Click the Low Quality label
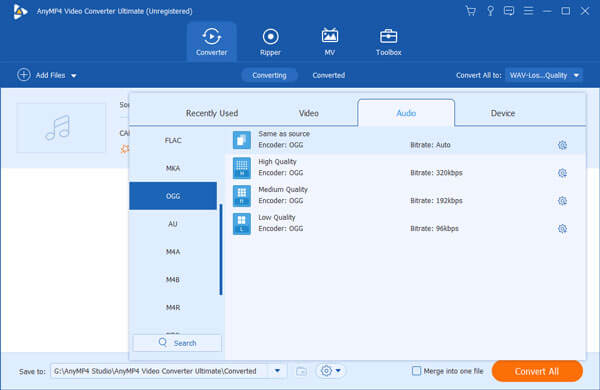This screenshot has height=390, width=600. tap(277, 217)
